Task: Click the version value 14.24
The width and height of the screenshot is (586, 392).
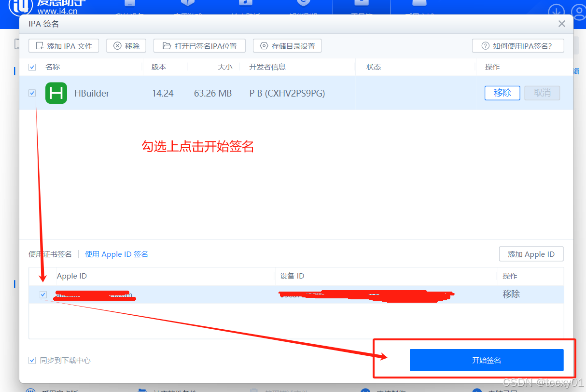Action: click(x=163, y=93)
